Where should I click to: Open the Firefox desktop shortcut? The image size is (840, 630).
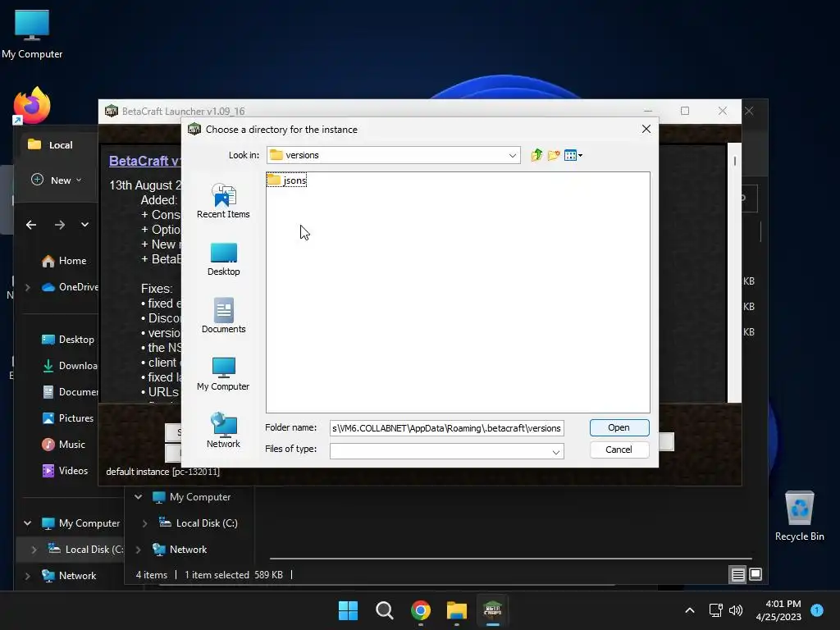click(32, 106)
